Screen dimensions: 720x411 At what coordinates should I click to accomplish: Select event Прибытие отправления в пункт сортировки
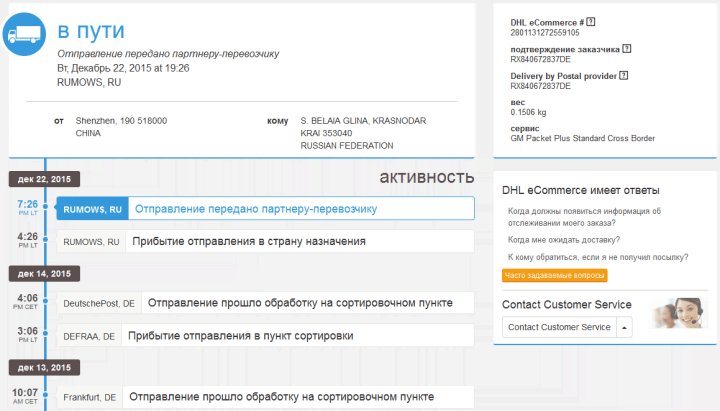[x=265, y=336]
